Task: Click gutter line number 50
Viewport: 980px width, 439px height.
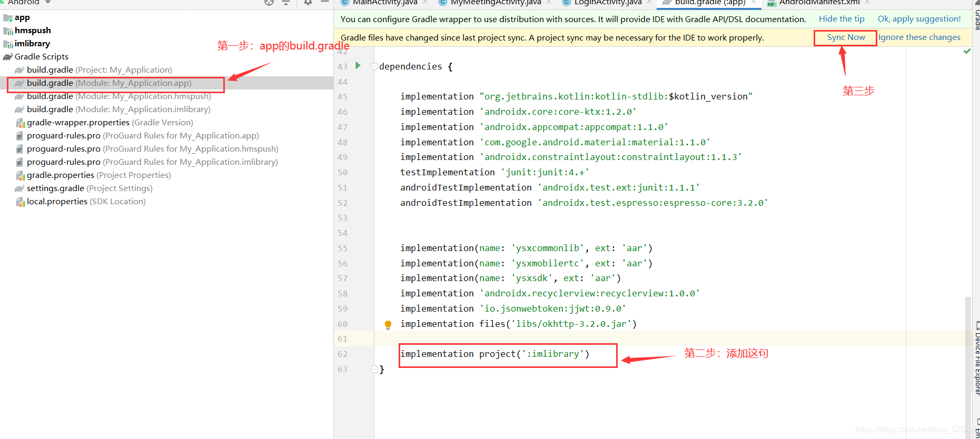Action: (x=342, y=173)
